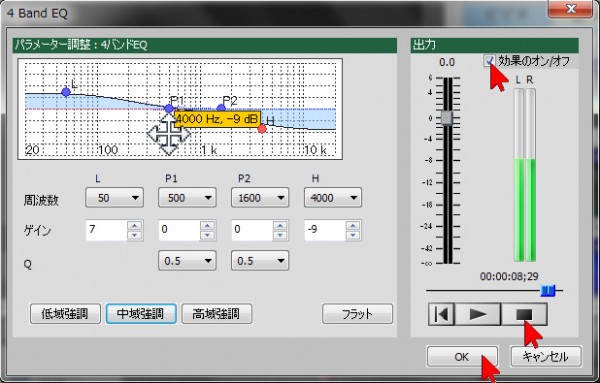Open the H frequency dropdown showing 4000
The width and height of the screenshot is (600, 383).
[x=333, y=198]
